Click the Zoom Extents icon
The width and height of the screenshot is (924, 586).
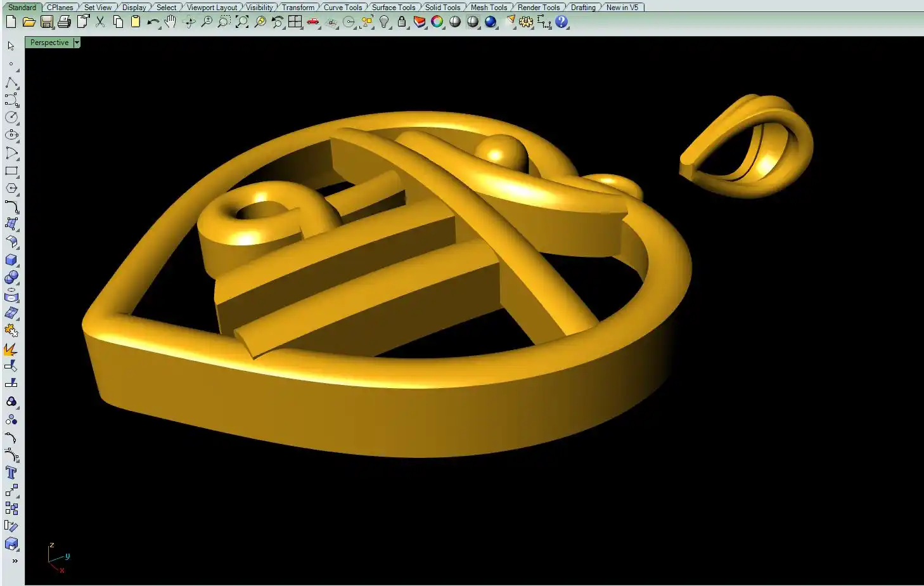[x=242, y=22]
